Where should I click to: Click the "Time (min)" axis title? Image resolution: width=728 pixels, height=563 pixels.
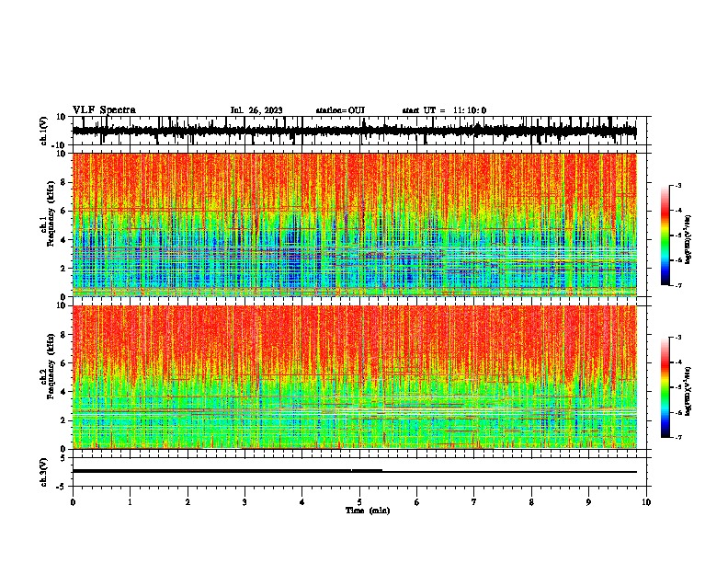click(x=368, y=511)
